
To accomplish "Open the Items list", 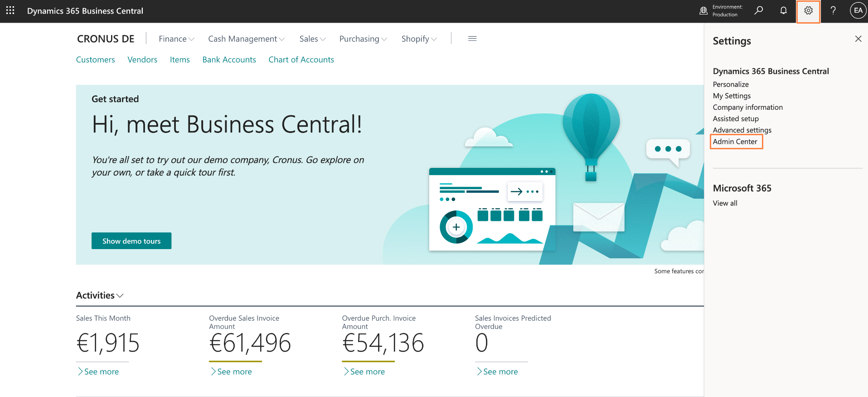I will pos(180,59).
